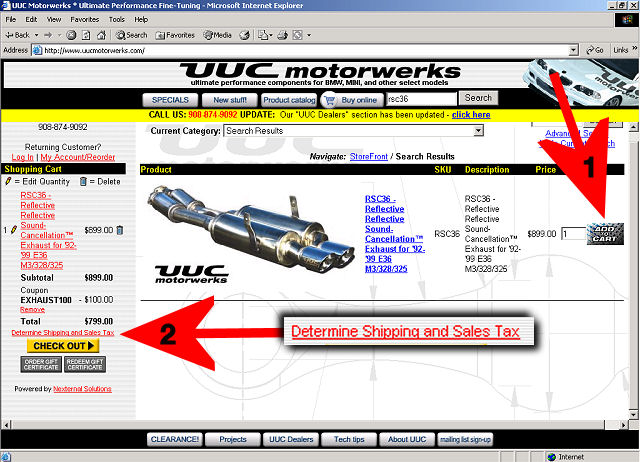Click mailing list sign-up button
Viewport: 640px width, 462px height.
465,440
